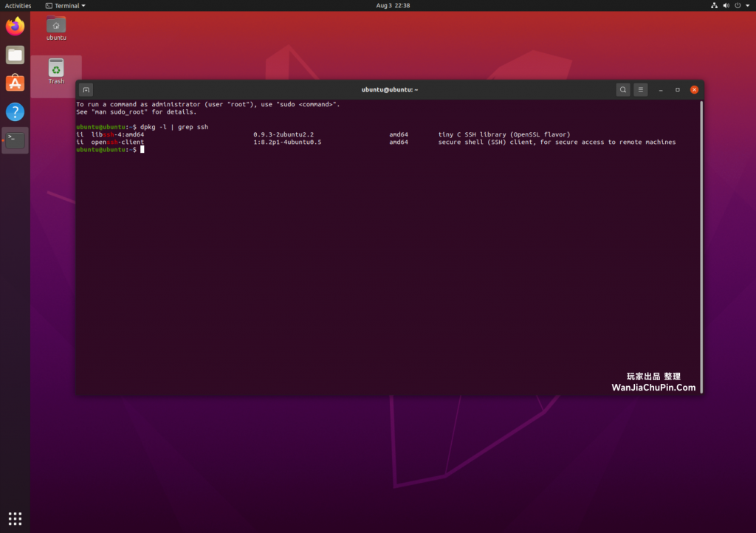Maximize the terminal window
The height and width of the screenshot is (533, 756).
point(678,89)
